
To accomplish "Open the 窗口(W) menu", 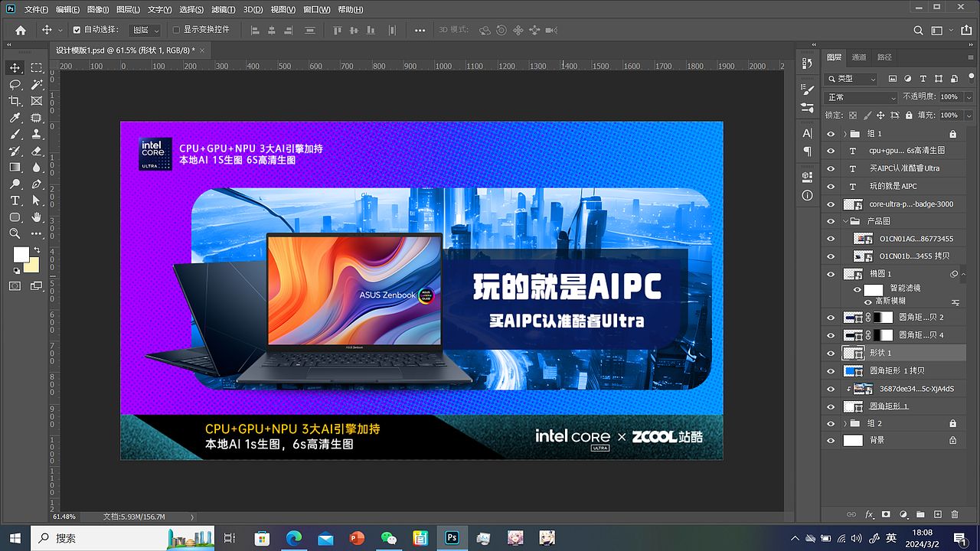I will pos(317,9).
